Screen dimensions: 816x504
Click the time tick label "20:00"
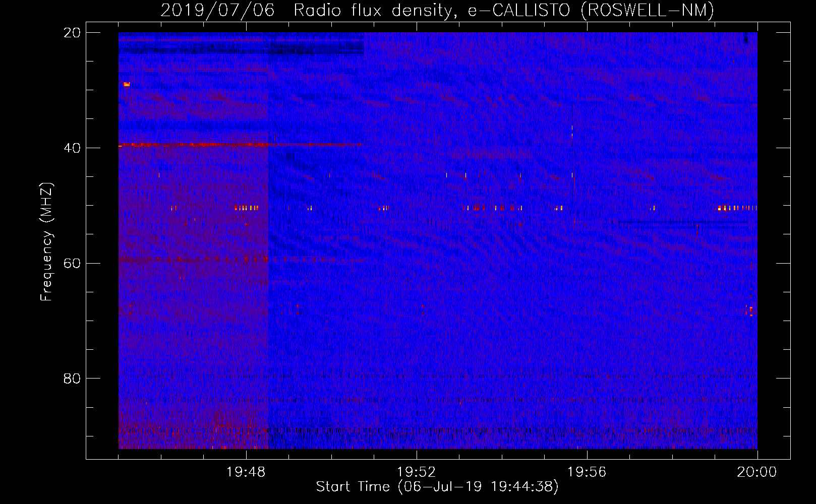(x=757, y=472)
